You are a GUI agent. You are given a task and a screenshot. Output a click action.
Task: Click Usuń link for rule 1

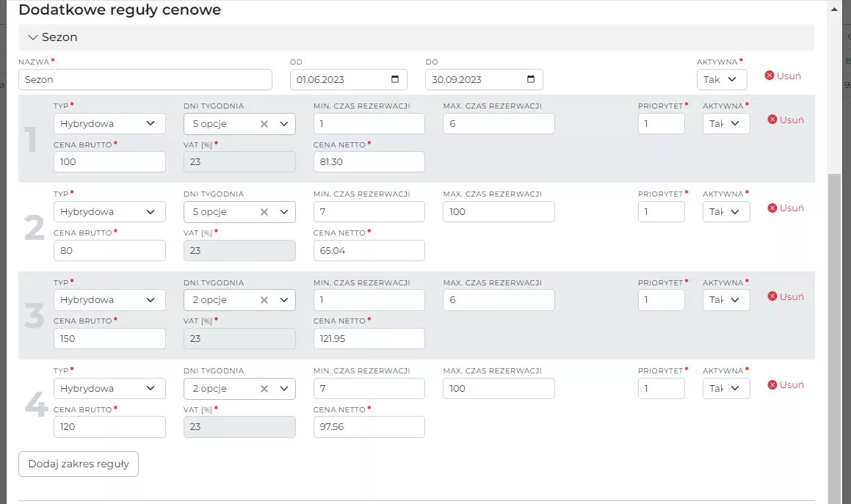click(x=786, y=120)
